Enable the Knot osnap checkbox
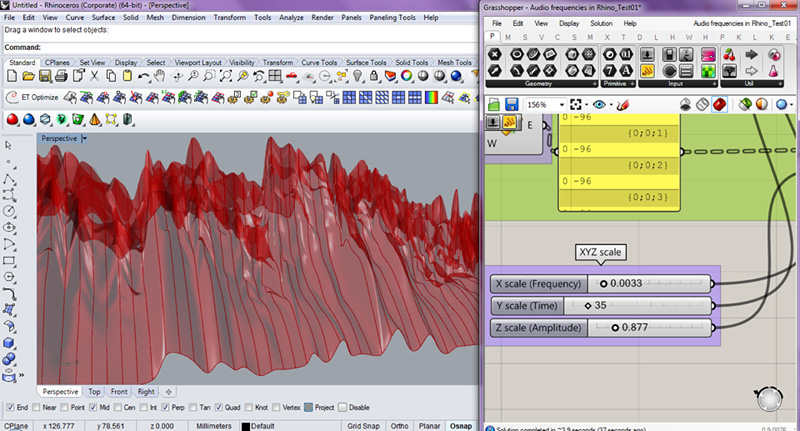 [248, 407]
